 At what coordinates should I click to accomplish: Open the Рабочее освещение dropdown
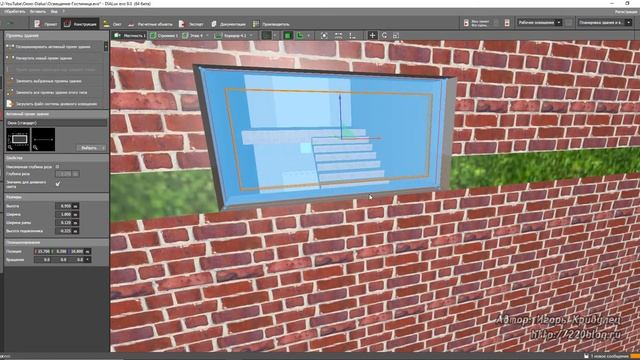[539, 22]
